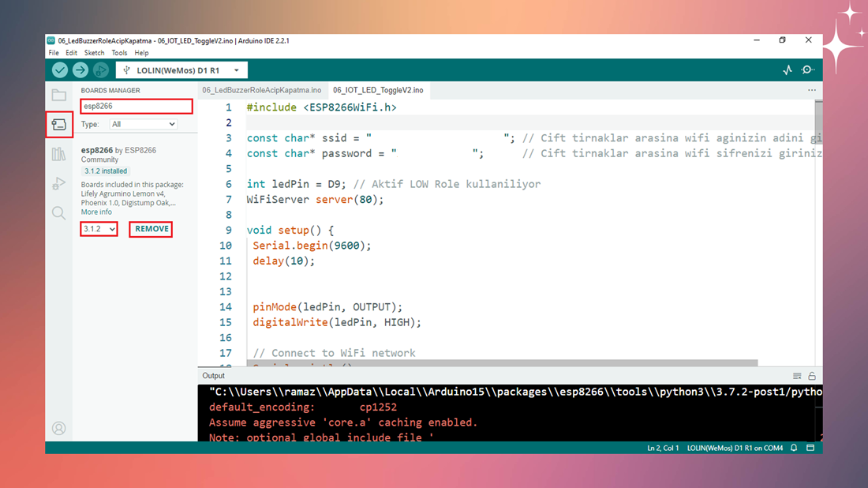
Task: Click 'LOLIN(WeMos) D1 R1 on COM4' status text
Action: point(735,448)
